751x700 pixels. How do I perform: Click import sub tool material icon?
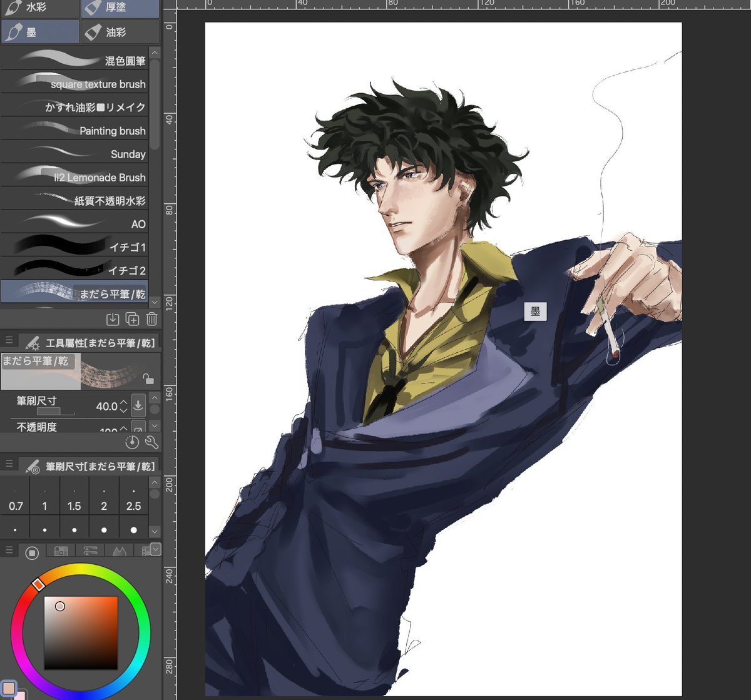(113, 319)
